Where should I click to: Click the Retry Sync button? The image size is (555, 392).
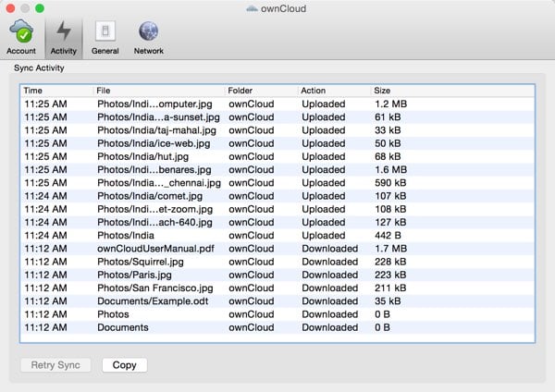pyautogui.click(x=55, y=365)
